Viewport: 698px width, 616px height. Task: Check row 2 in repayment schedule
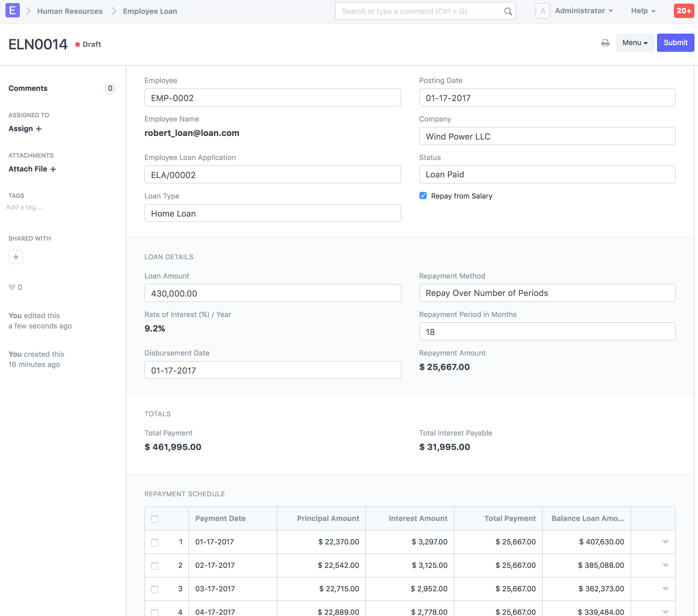pos(155,565)
